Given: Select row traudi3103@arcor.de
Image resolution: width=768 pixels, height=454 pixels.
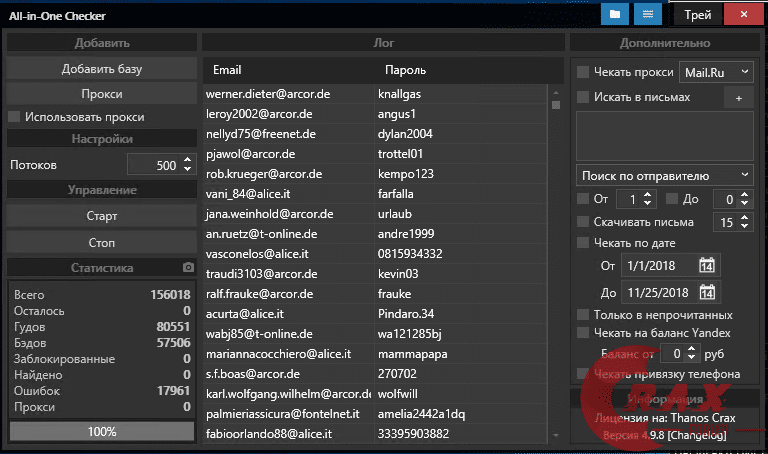Looking at the screenshot, I should tap(375, 274).
